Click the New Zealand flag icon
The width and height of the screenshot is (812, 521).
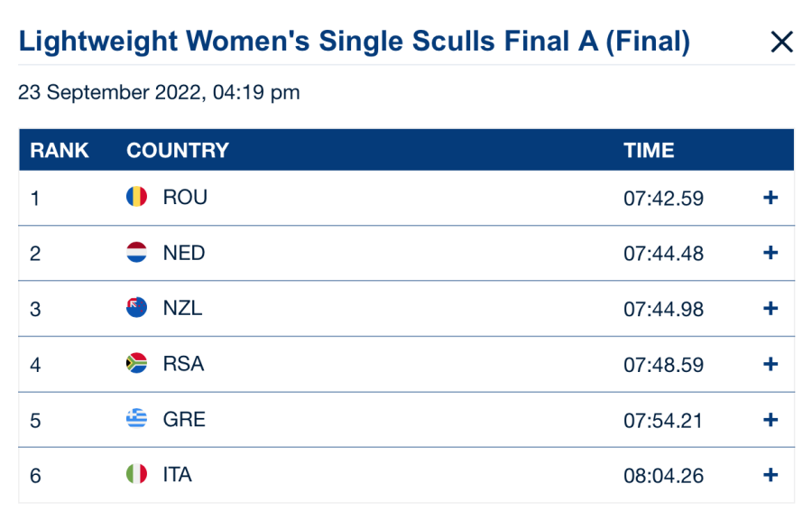click(x=136, y=308)
